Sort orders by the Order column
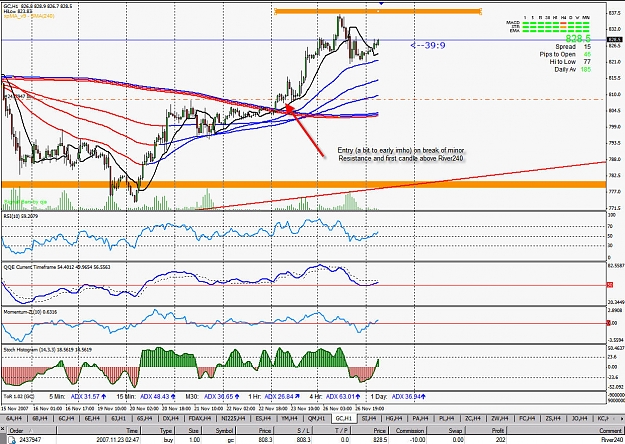625x444 pixels. 32,430
